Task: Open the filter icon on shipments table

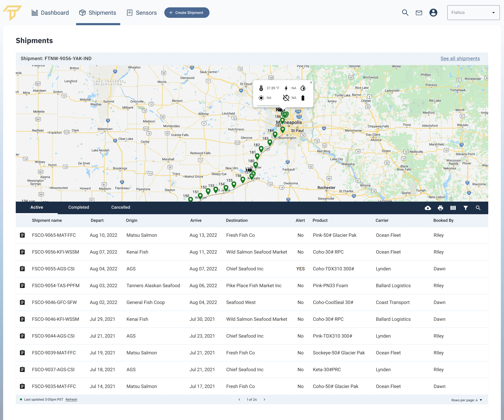Action: point(466,208)
